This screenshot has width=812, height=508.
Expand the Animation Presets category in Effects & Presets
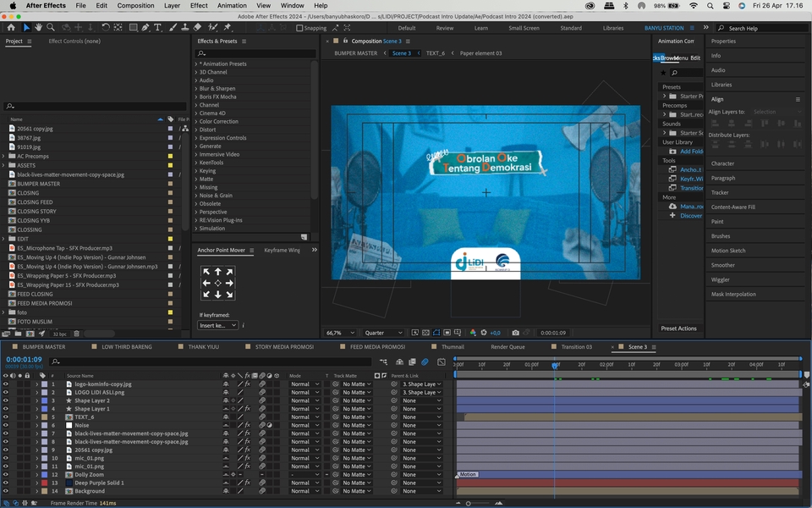[x=195, y=63]
